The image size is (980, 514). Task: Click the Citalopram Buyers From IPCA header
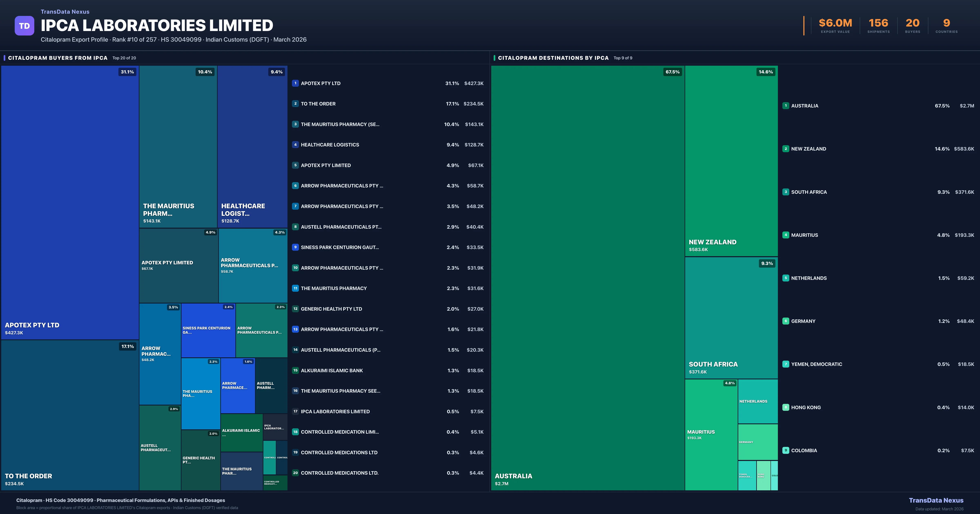58,58
